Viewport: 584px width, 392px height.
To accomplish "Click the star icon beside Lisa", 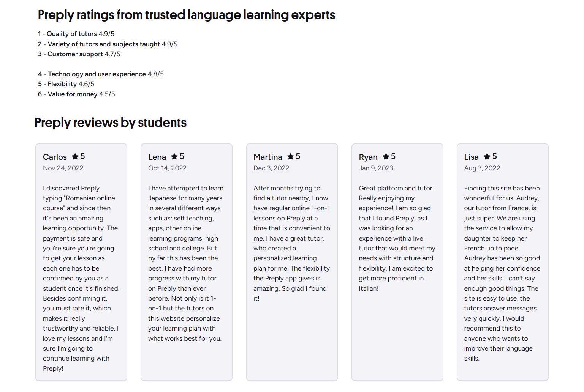I will [487, 156].
